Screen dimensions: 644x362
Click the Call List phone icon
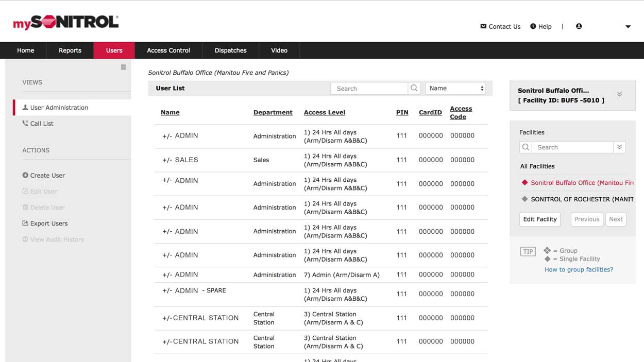[25, 124]
